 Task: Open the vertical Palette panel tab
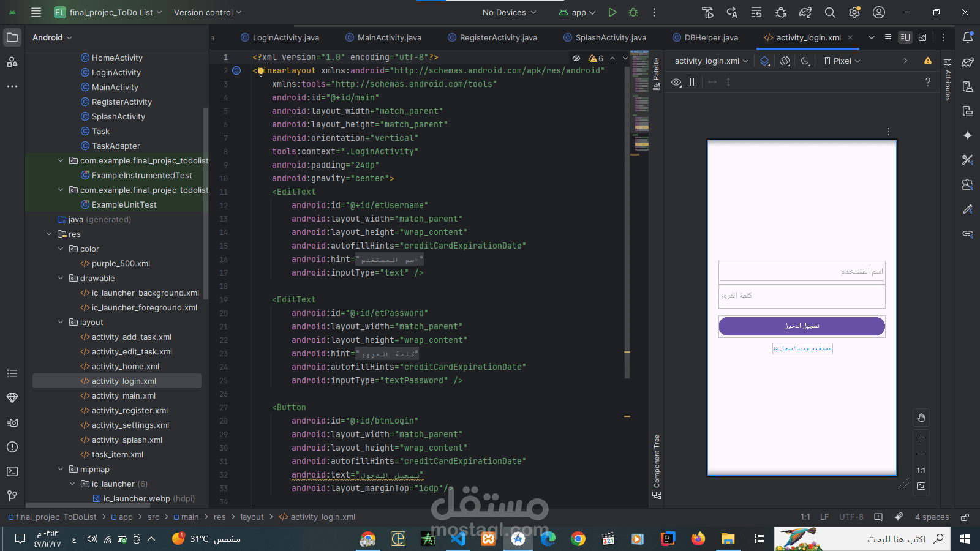657,73
